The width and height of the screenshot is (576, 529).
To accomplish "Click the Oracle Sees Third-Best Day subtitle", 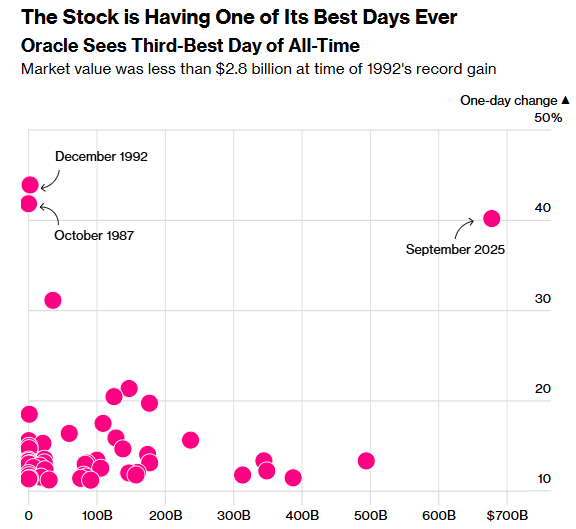I will coord(190,46).
